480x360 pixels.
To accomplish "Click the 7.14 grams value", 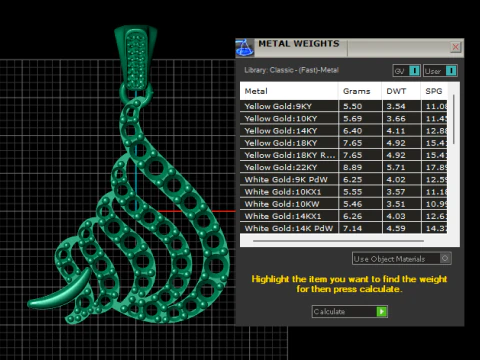I will 353,228.
